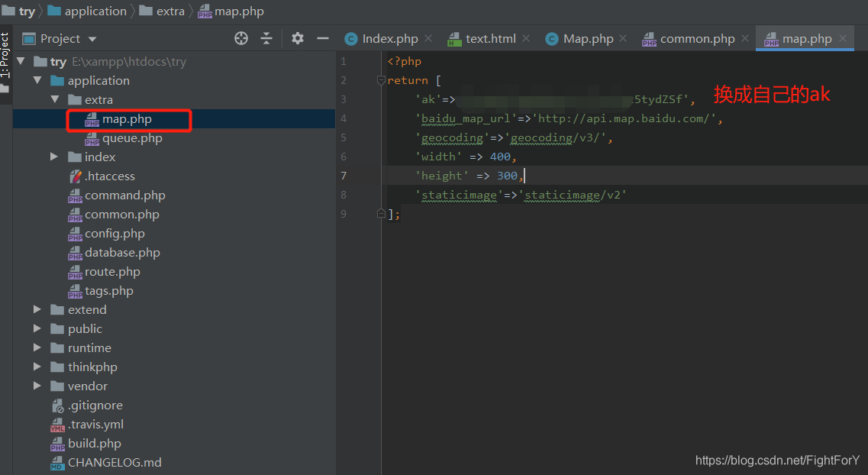Fold the return array at line 2
This screenshot has width=868, height=475.
tap(381, 80)
